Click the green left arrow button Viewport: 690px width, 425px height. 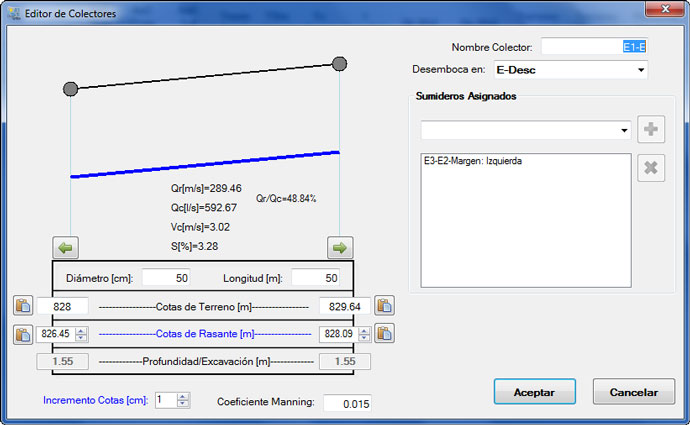69,247
